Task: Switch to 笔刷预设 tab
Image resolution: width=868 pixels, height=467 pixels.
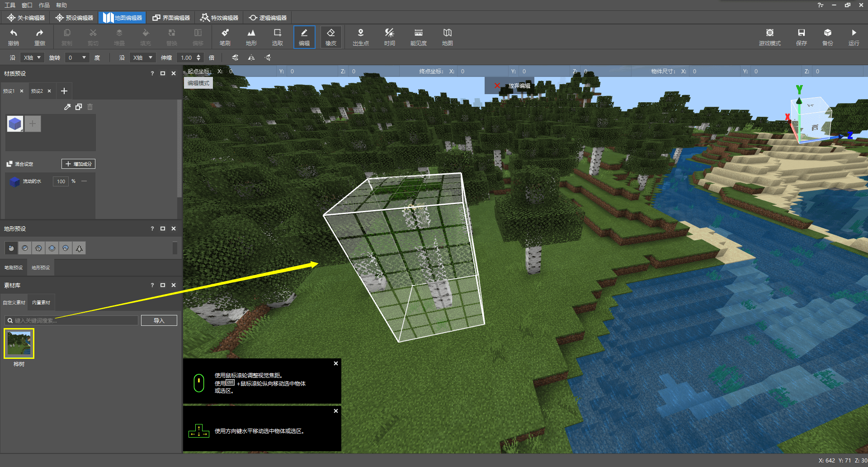Action: (14, 267)
